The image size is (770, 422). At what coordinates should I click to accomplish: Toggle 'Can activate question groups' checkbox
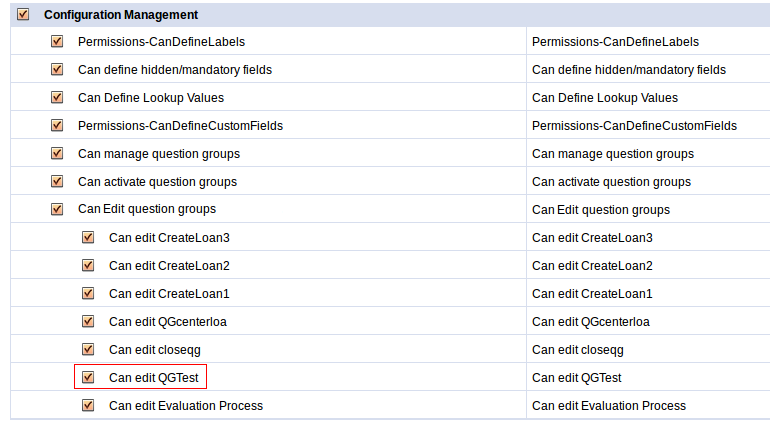pos(57,182)
